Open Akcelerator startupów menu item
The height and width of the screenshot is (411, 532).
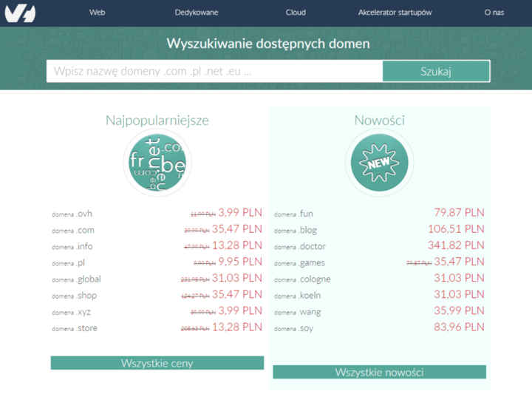395,13
